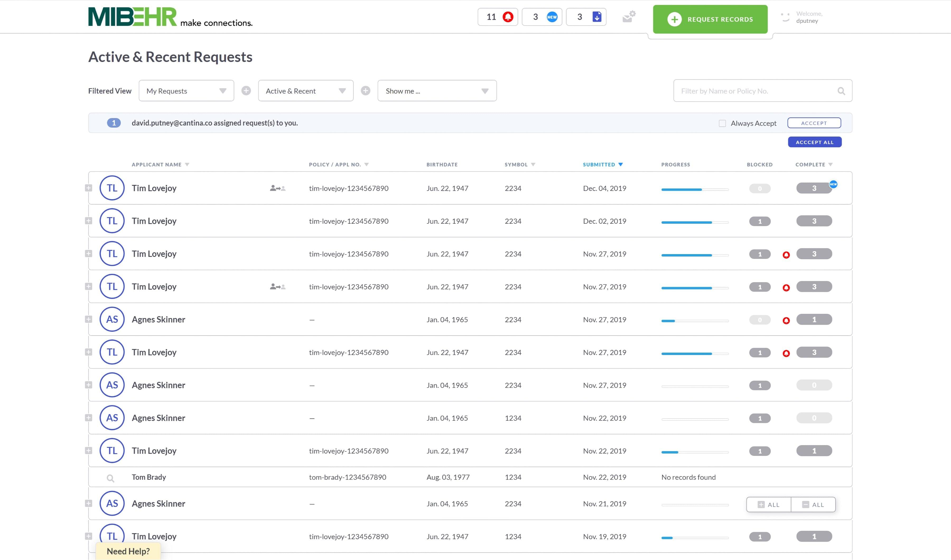This screenshot has width=951, height=560.
Task: Expand the first Tim Lovejoy row
Action: click(89, 188)
